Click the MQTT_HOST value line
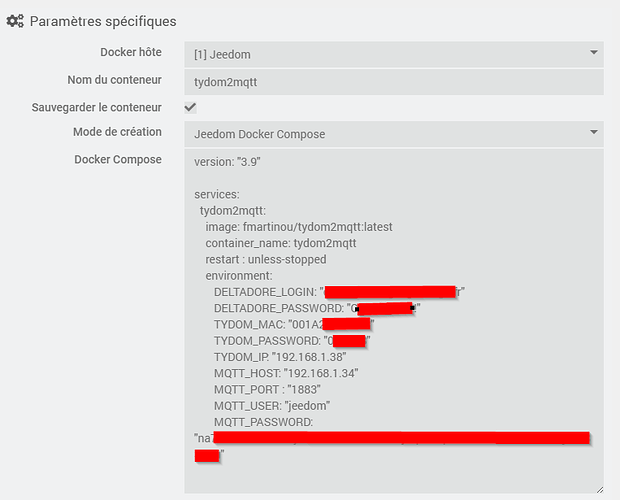The image size is (620, 500). tap(285, 373)
